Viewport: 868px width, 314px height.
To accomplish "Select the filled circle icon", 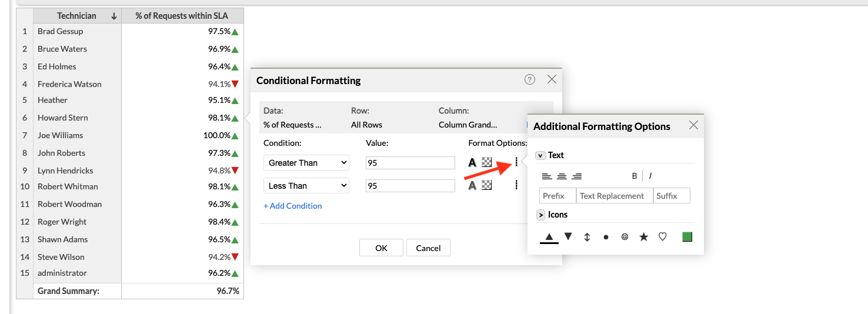I will click(x=606, y=237).
